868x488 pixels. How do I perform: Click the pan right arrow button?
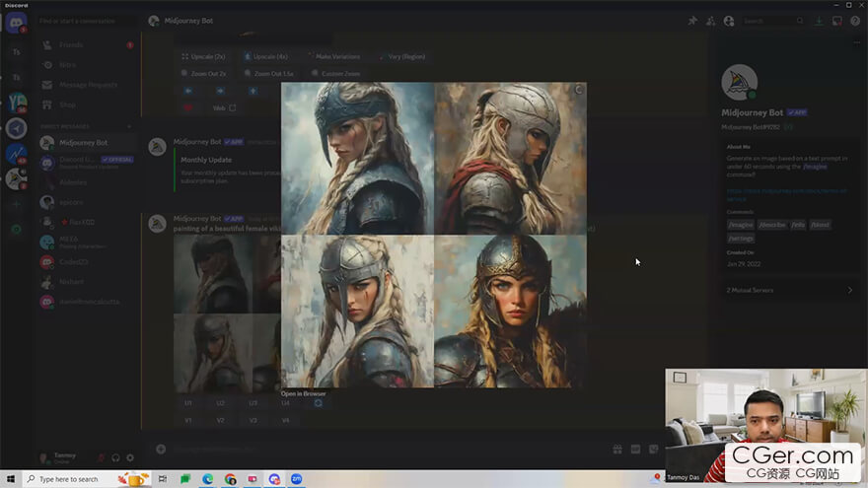coord(220,91)
